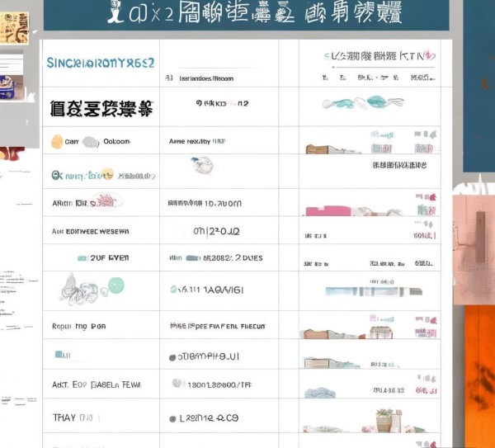
Task: Click the teal circle icon beside the shell sketch
Action: (x=116, y=285)
